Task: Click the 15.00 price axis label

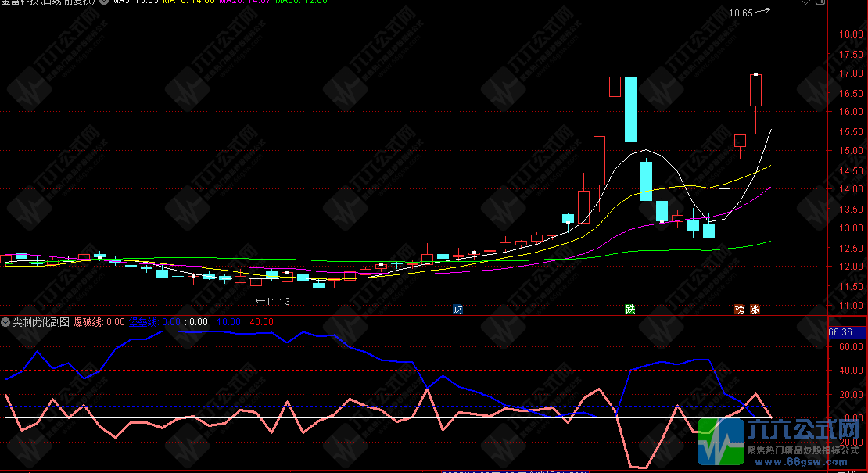Action: pyautogui.click(x=851, y=150)
